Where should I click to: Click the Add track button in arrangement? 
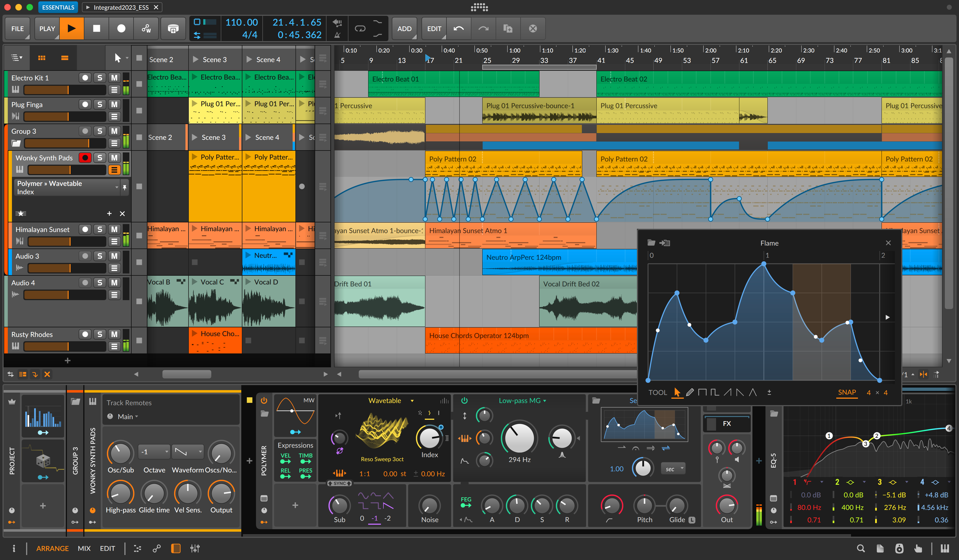(x=67, y=360)
